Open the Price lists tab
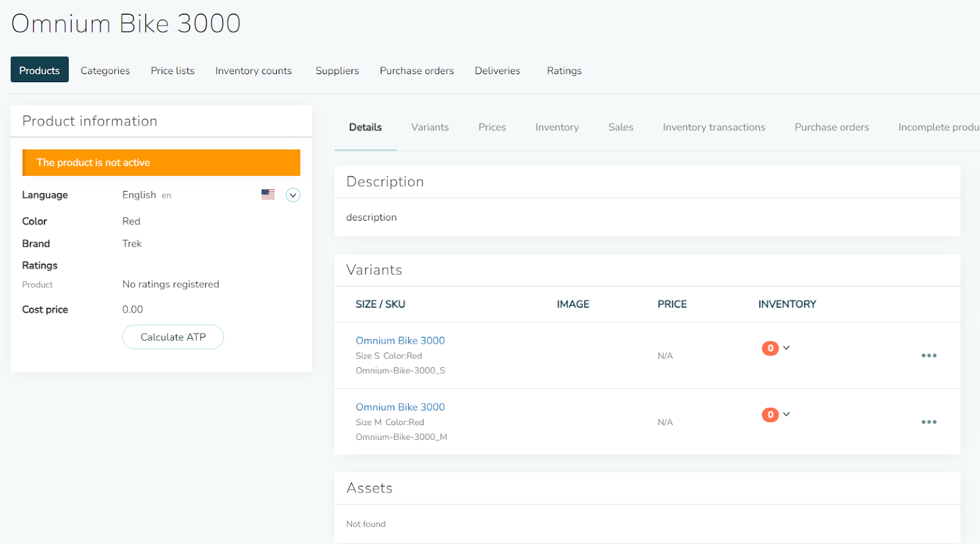Viewport: 980px width, 544px height. point(173,70)
